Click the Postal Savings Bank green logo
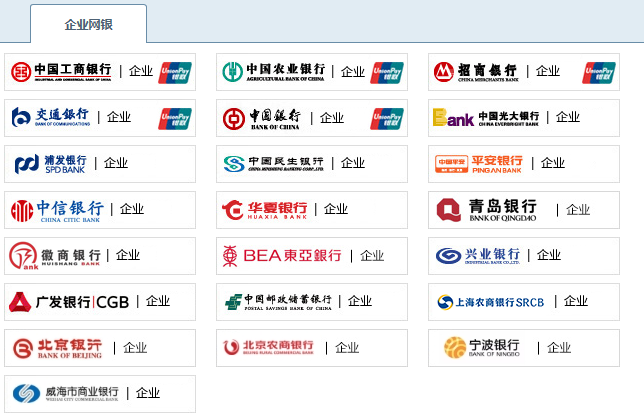The height and width of the screenshot is (418, 644). click(x=233, y=302)
